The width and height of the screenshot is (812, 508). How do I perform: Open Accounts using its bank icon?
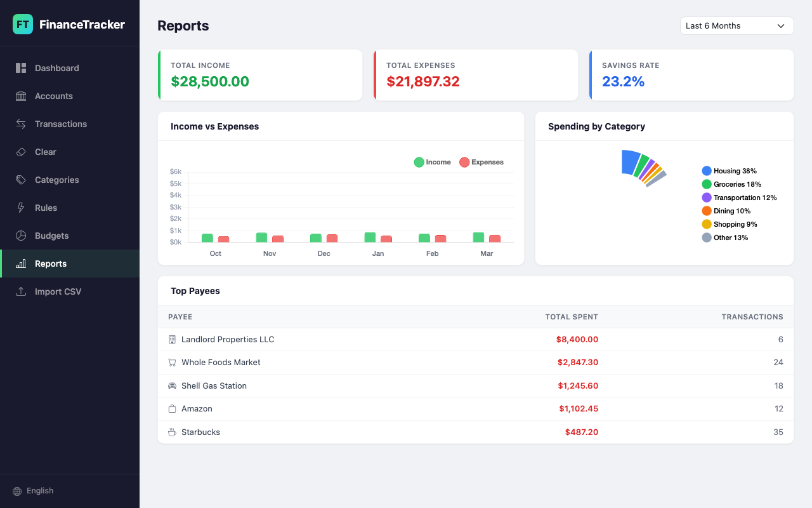[x=21, y=96]
